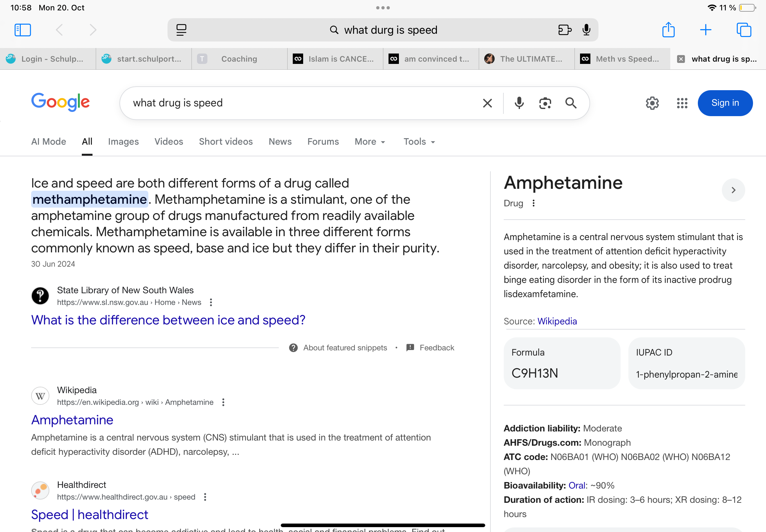The width and height of the screenshot is (766, 532).
Task: Clear the Google search field
Action: point(487,103)
